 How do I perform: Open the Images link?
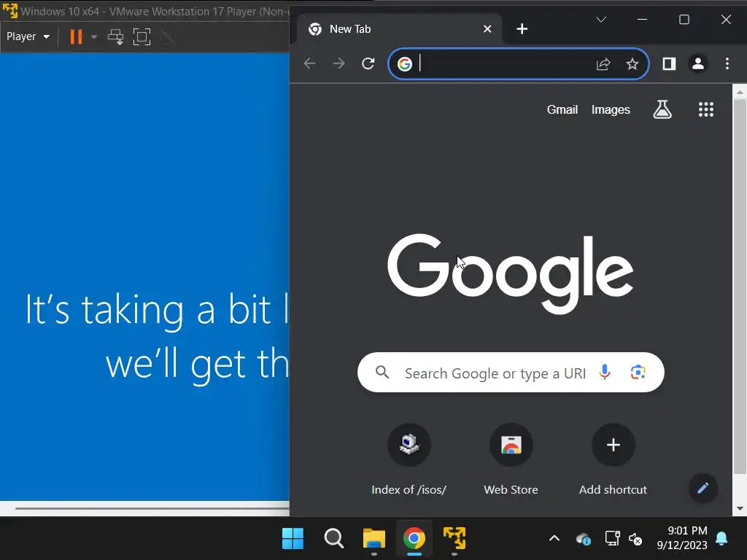click(611, 109)
